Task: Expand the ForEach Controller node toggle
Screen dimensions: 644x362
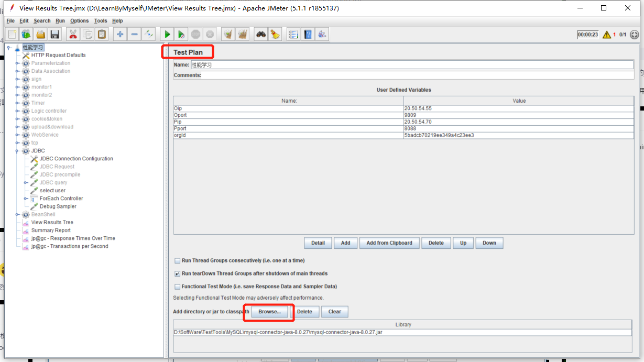Action: pyautogui.click(x=26, y=199)
